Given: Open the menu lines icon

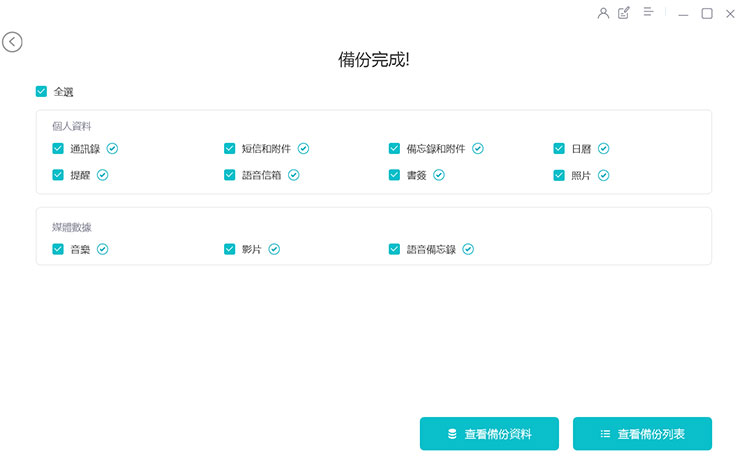Looking at the screenshot, I should tap(648, 12).
